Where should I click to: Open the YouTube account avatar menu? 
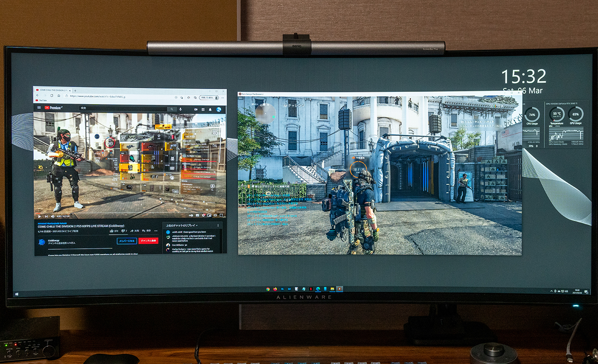(219, 110)
